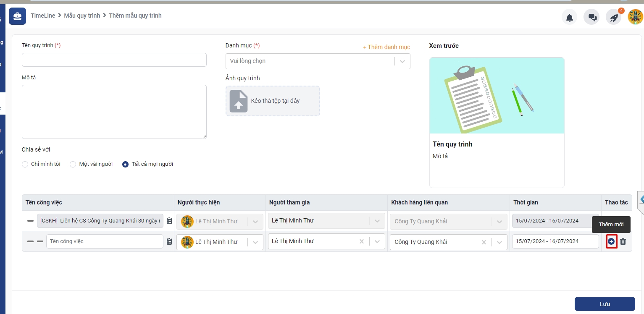Click the plus icon to add new row
The image size is (644, 314).
(611, 241)
